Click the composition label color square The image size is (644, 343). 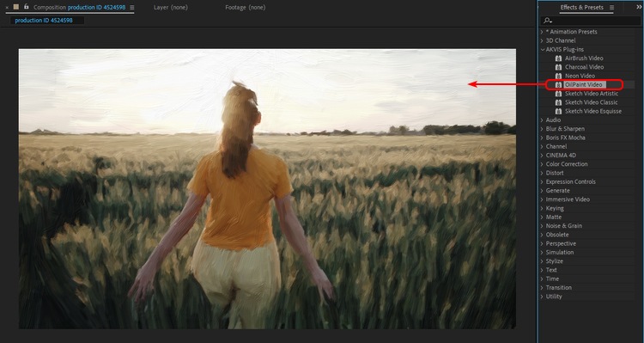[x=16, y=7]
